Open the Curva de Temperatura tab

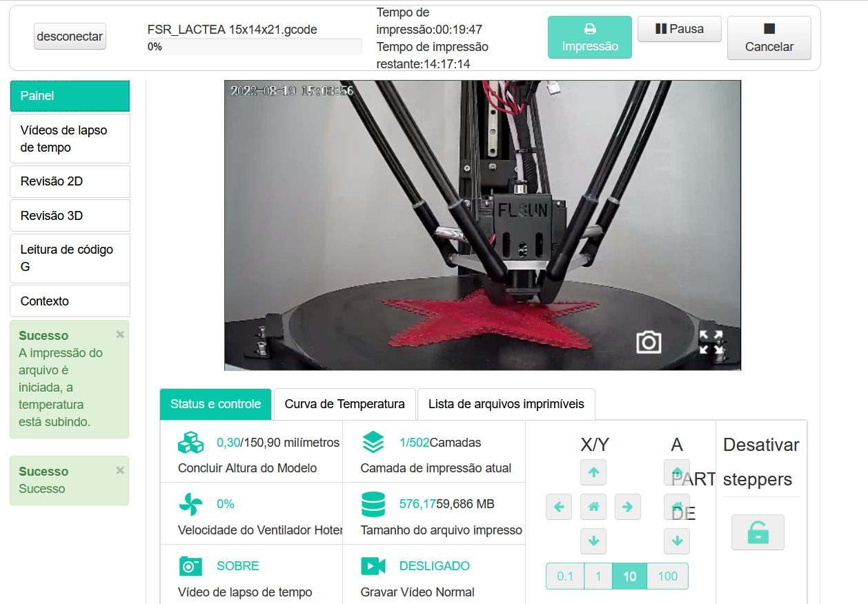[x=344, y=404]
